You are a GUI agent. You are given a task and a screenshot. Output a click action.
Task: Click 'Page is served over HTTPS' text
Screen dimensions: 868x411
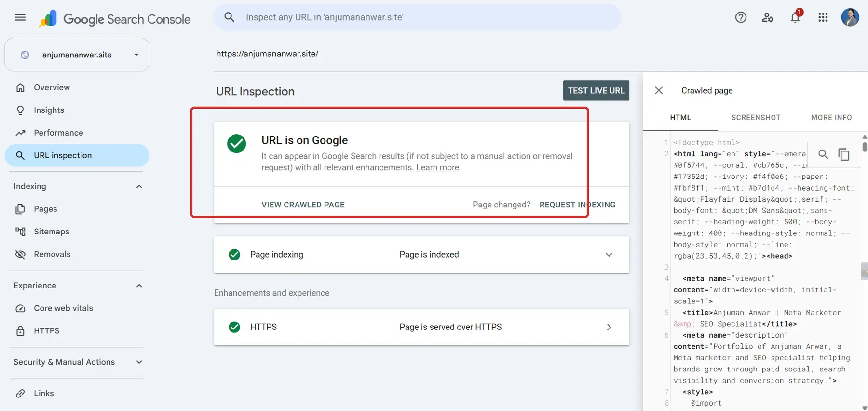click(450, 327)
